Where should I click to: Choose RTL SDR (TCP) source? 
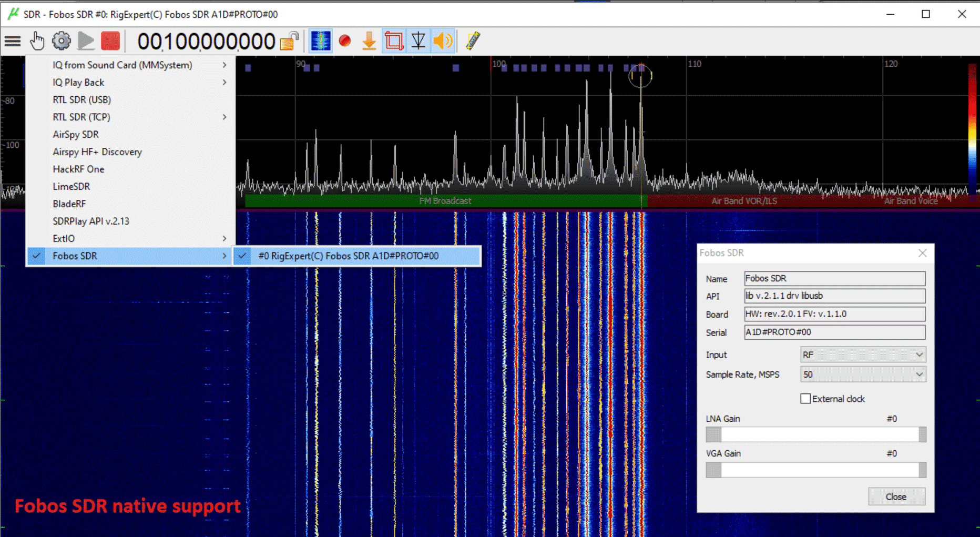(130, 117)
